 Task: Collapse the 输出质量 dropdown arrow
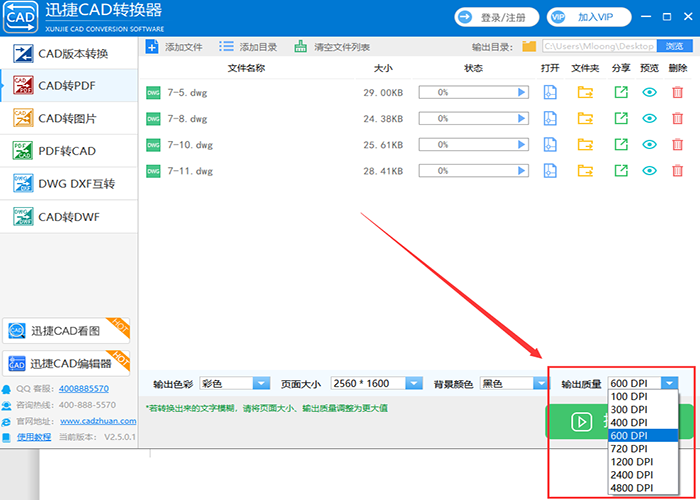[x=669, y=383]
